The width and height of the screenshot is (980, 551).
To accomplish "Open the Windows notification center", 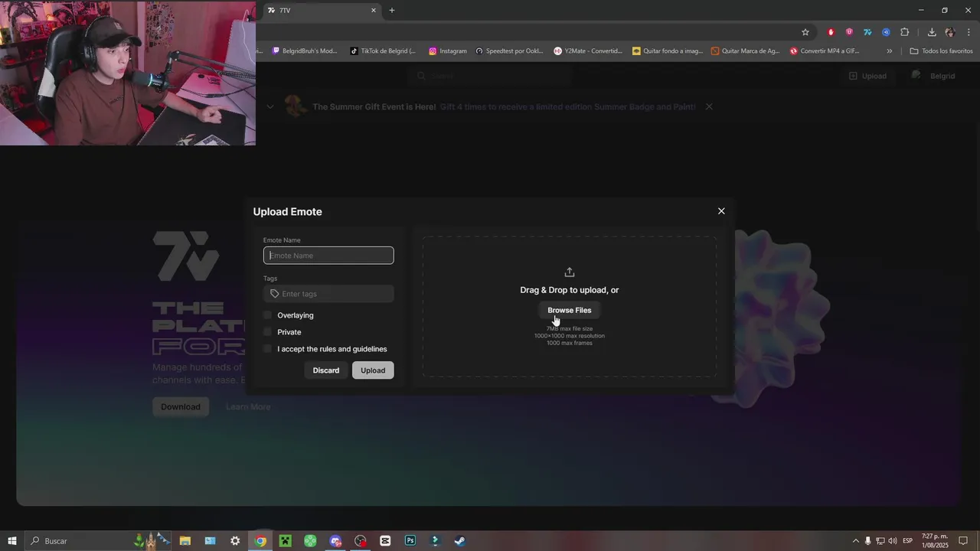I will (x=963, y=541).
